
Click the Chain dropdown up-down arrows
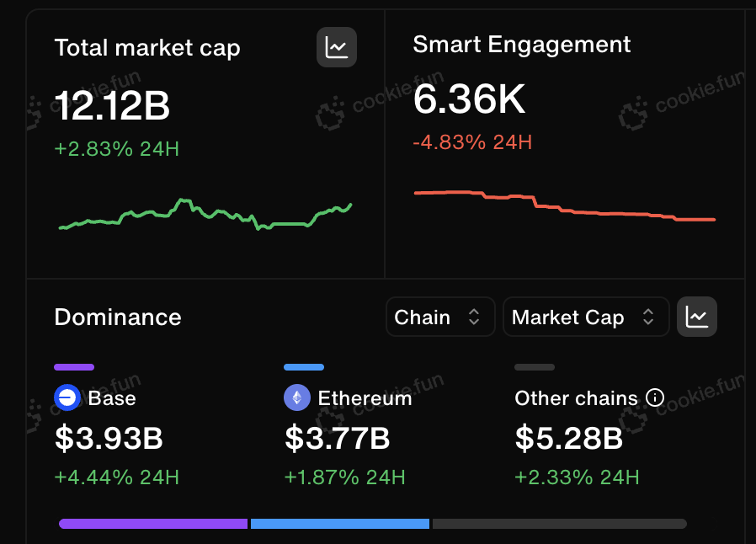click(x=474, y=317)
